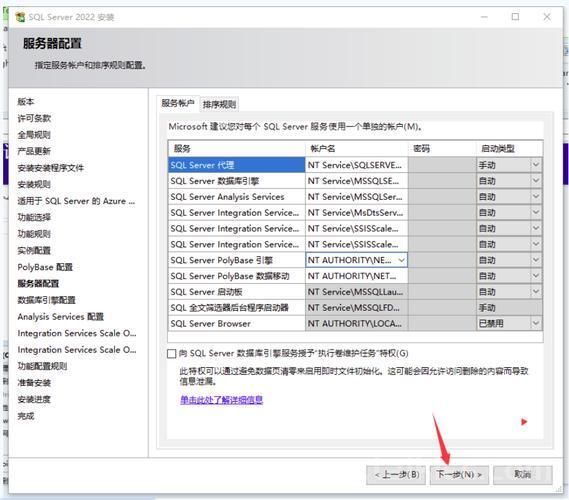The image size is (569, 500).
Task: Open startup type dropdown for SQL Server Browser
Action: coord(536,323)
